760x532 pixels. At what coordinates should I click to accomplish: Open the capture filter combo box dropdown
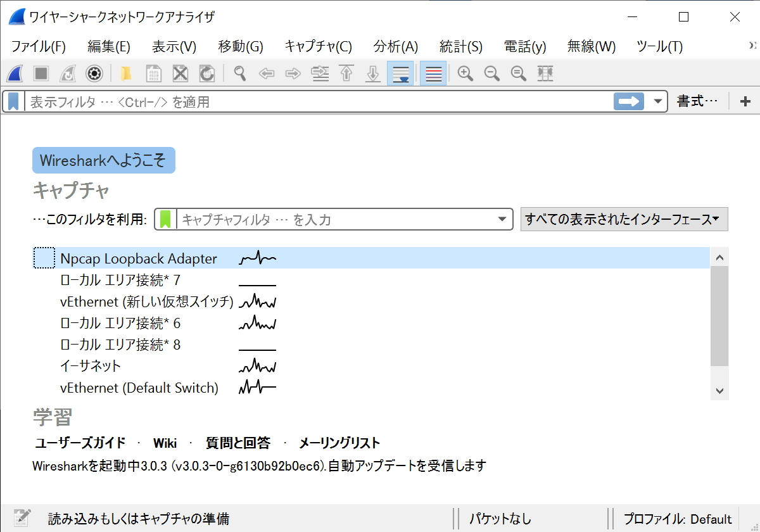click(x=503, y=219)
